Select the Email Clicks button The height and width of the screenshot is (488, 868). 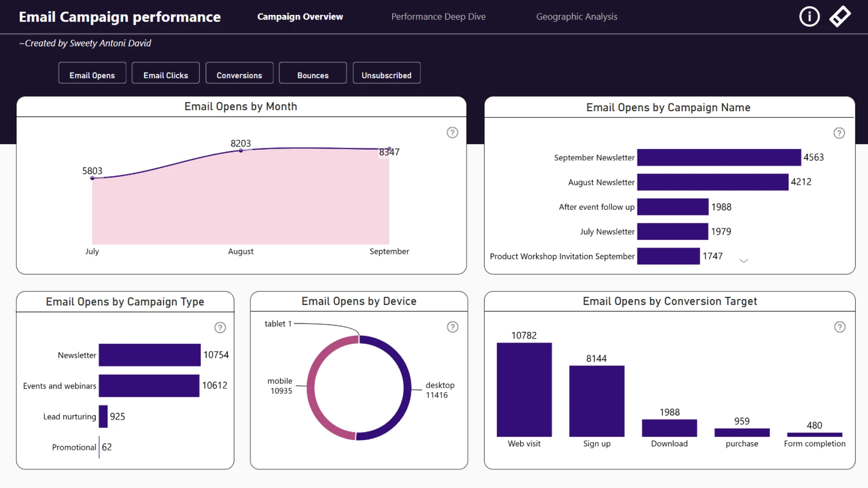[165, 73]
